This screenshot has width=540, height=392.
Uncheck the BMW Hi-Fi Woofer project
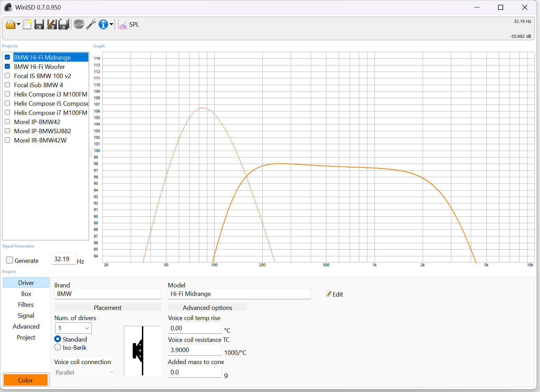(x=7, y=66)
